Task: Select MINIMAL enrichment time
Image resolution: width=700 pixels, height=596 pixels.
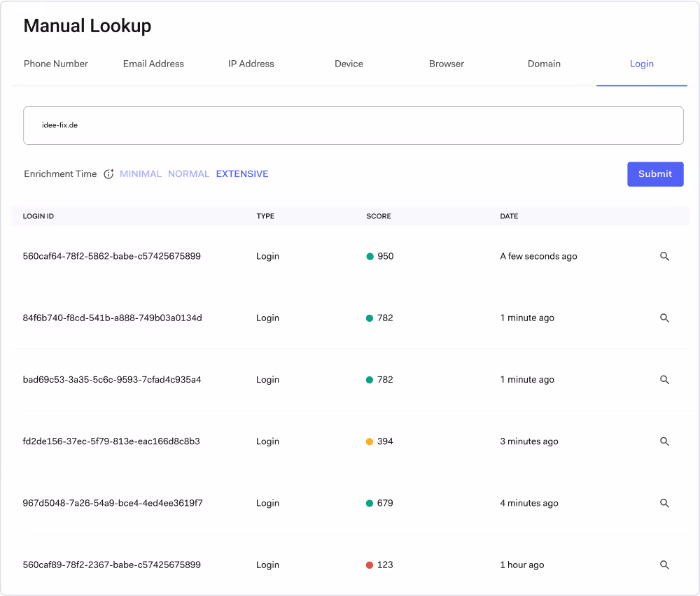Action: click(140, 173)
